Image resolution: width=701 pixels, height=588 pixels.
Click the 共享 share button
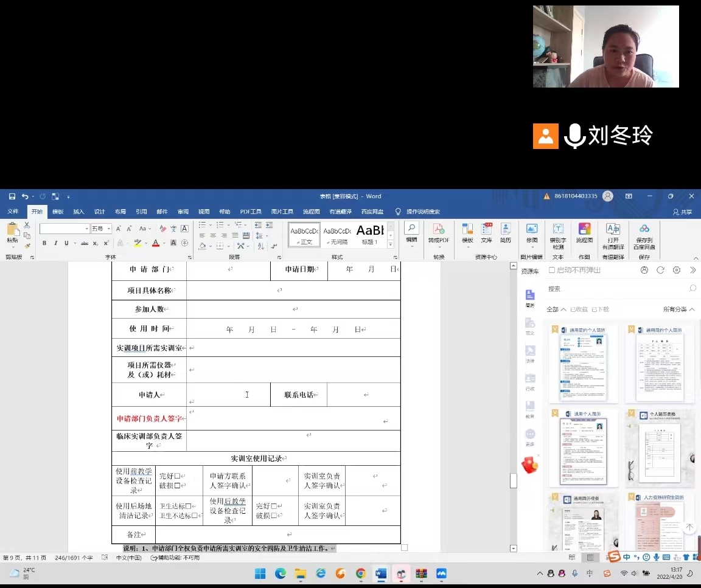(x=682, y=212)
